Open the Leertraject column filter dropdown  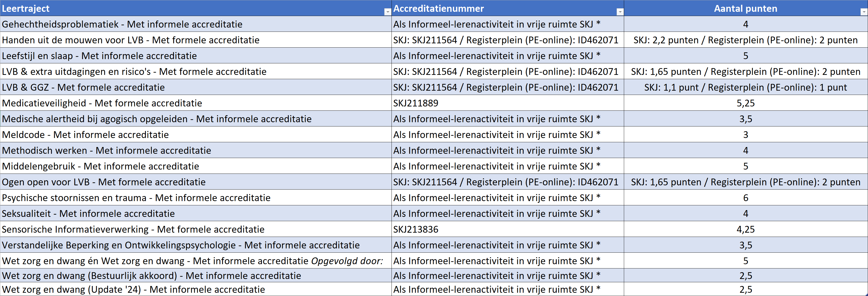click(388, 12)
